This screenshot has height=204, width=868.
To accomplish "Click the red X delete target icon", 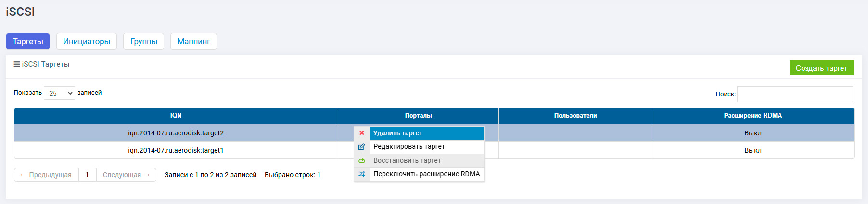I will (x=362, y=133).
